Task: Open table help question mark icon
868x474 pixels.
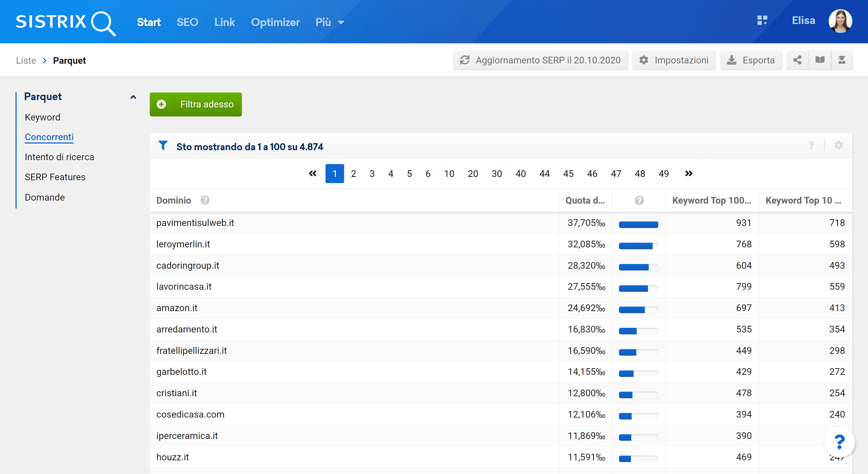Action: point(811,146)
